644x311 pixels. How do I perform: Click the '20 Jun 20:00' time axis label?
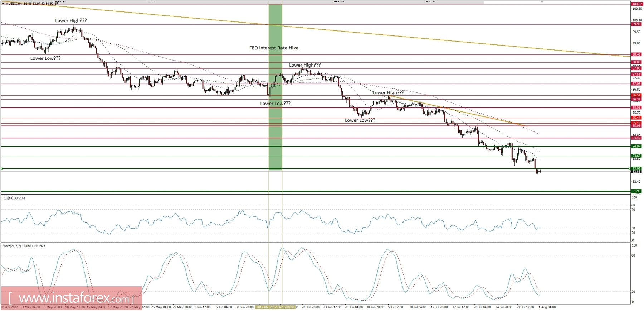(x=311, y=307)
